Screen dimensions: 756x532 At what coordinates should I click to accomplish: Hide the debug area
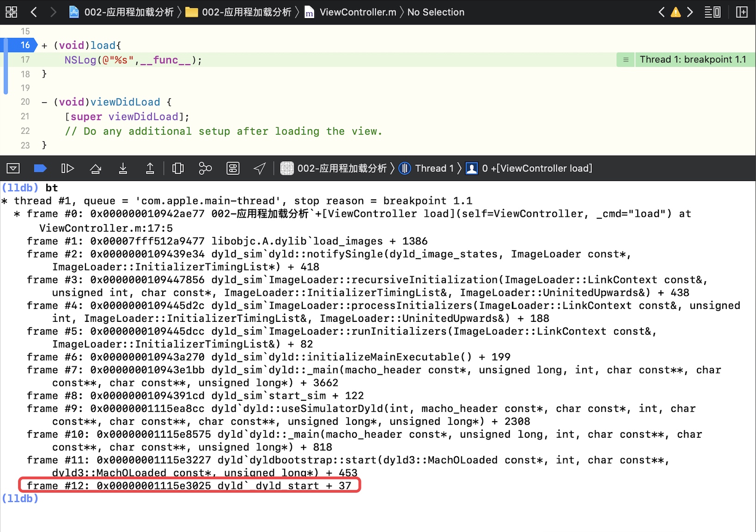[x=13, y=168]
